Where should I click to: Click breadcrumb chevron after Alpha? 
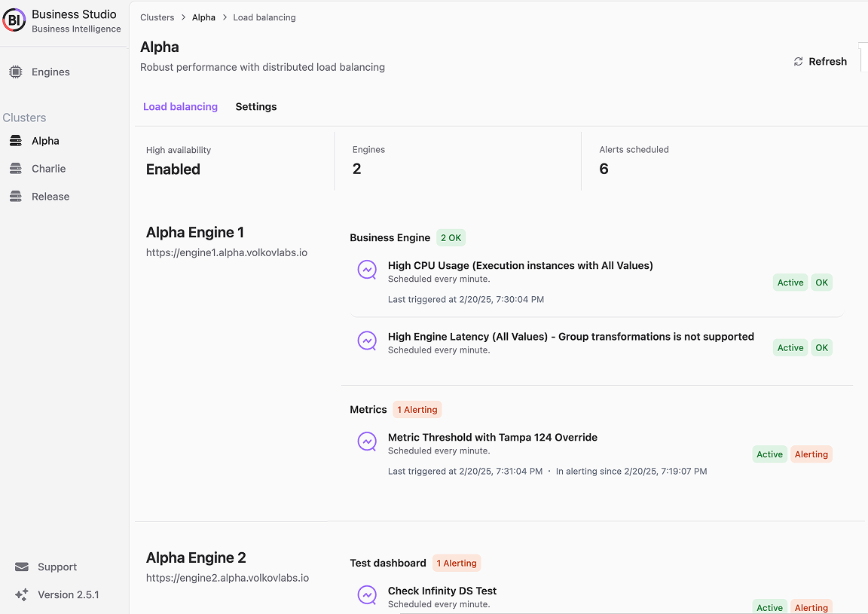[x=225, y=18]
